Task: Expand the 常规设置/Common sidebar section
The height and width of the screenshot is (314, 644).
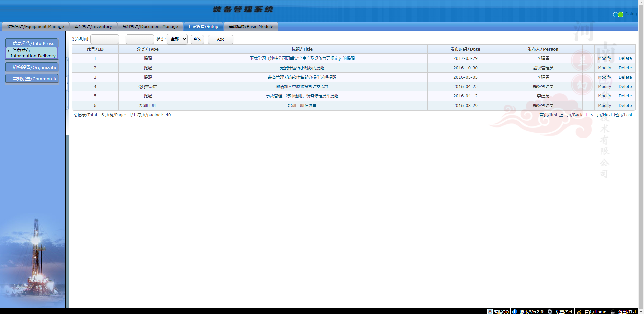Action: tap(32, 79)
